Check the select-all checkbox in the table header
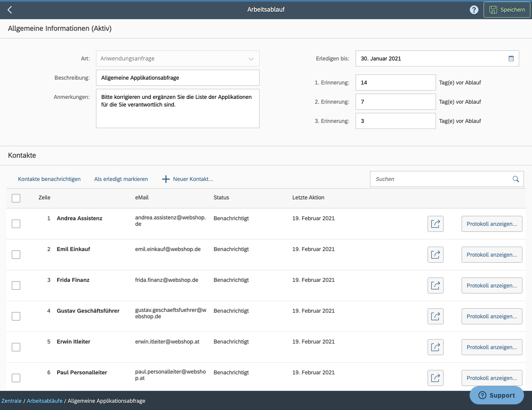This screenshot has width=532, height=410. click(x=16, y=198)
